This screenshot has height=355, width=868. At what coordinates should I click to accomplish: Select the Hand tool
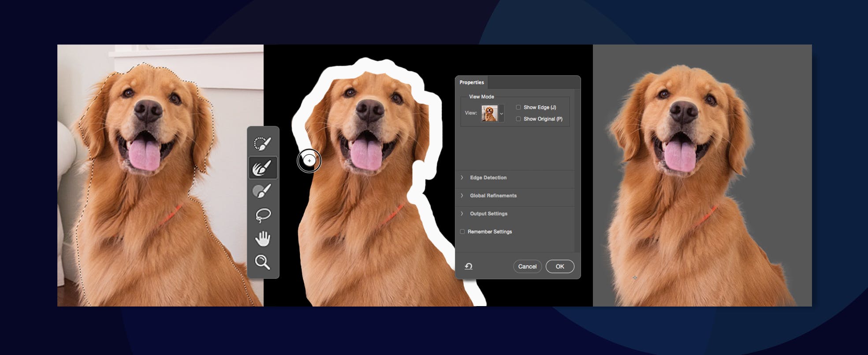coord(263,239)
